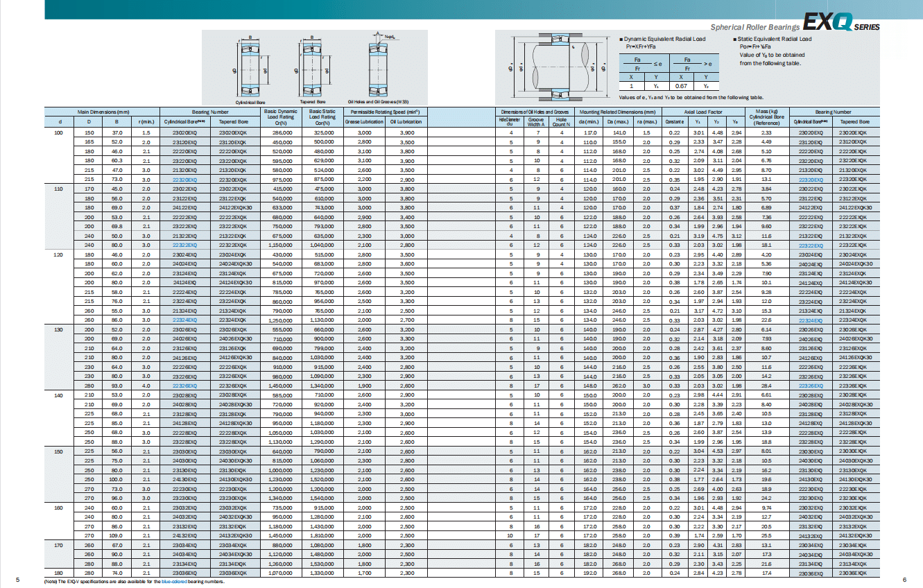The image size is (923, 588).
Task: Click the Oil Lubrication column header
Action: 406,122
